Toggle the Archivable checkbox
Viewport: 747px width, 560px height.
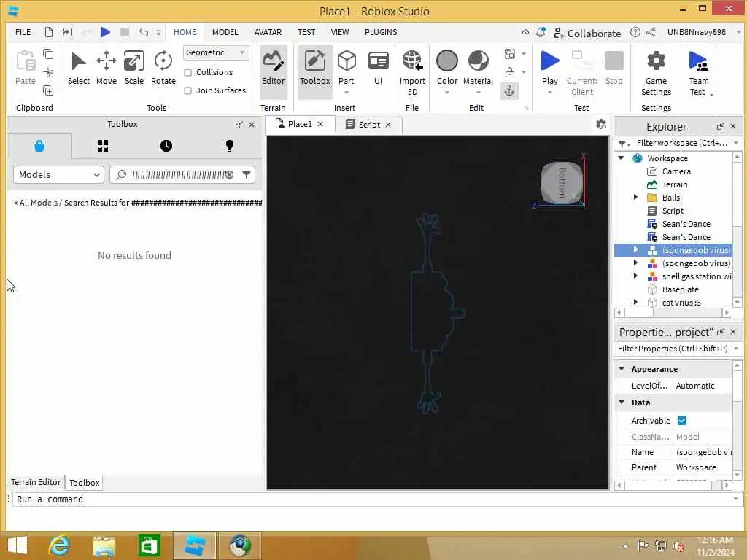tap(682, 421)
